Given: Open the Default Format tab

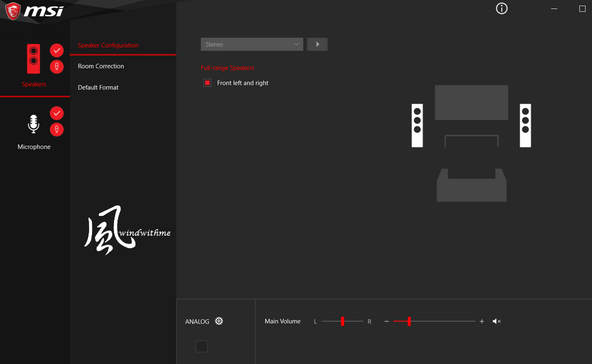Looking at the screenshot, I should tap(98, 87).
